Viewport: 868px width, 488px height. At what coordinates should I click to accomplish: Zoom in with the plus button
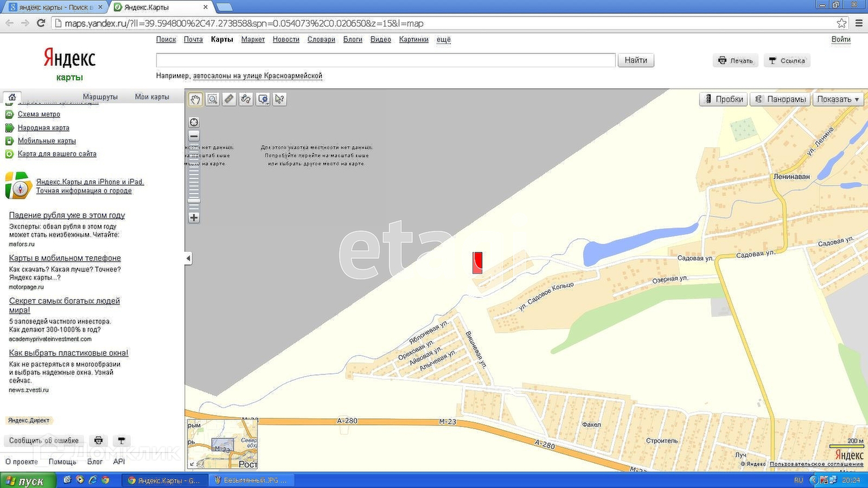click(194, 218)
